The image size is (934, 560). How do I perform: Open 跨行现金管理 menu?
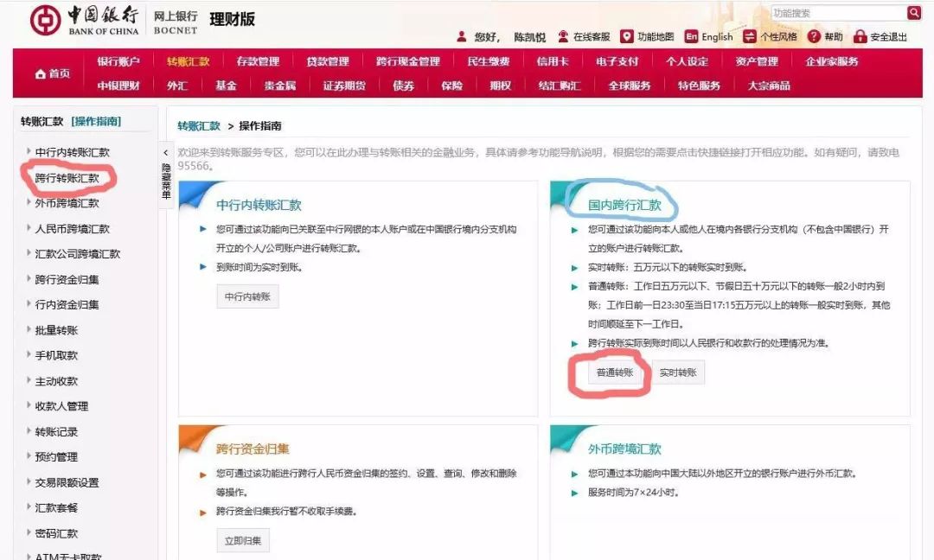(408, 61)
